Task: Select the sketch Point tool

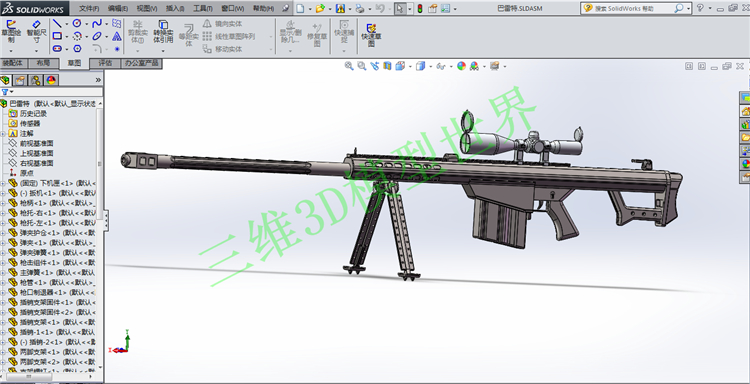Action: [x=117, y=49]
